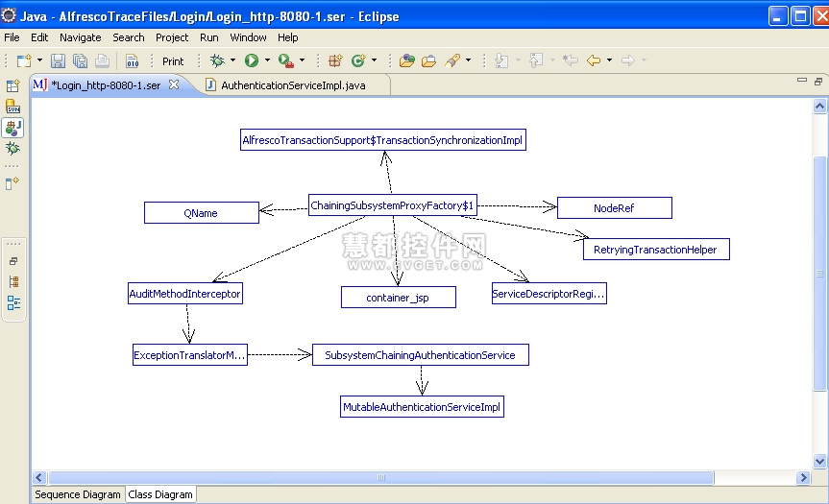Click the new fast view icon
The width and height of the screenshot is (829, 504).
12,183
